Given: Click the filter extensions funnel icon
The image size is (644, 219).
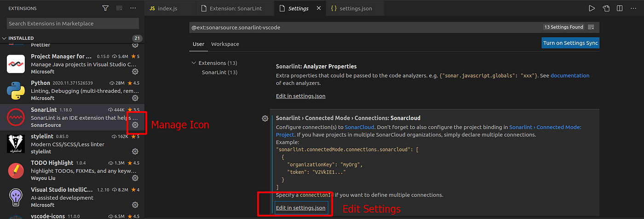Looking at the screenshot, I should click(x=105, y=8).
